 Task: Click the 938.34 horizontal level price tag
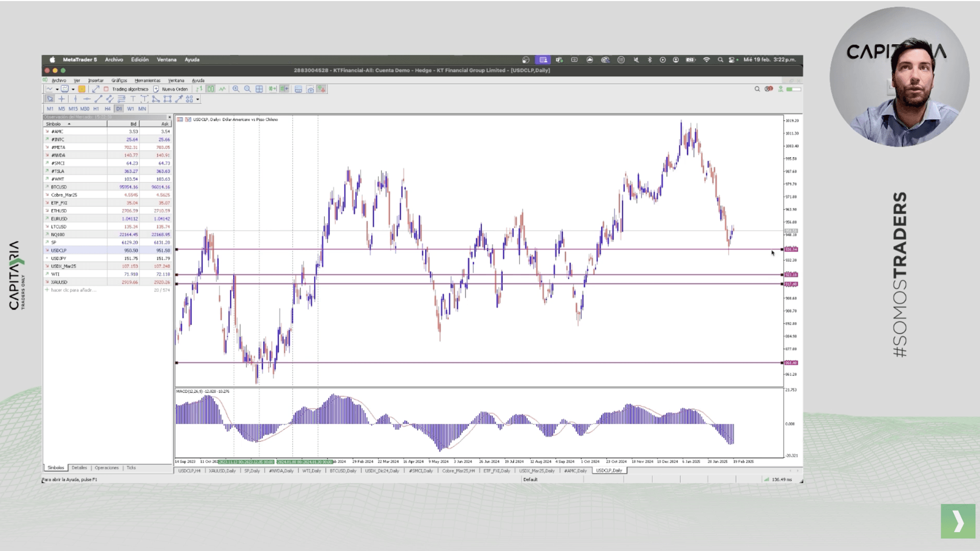click(x=791, y=249)
